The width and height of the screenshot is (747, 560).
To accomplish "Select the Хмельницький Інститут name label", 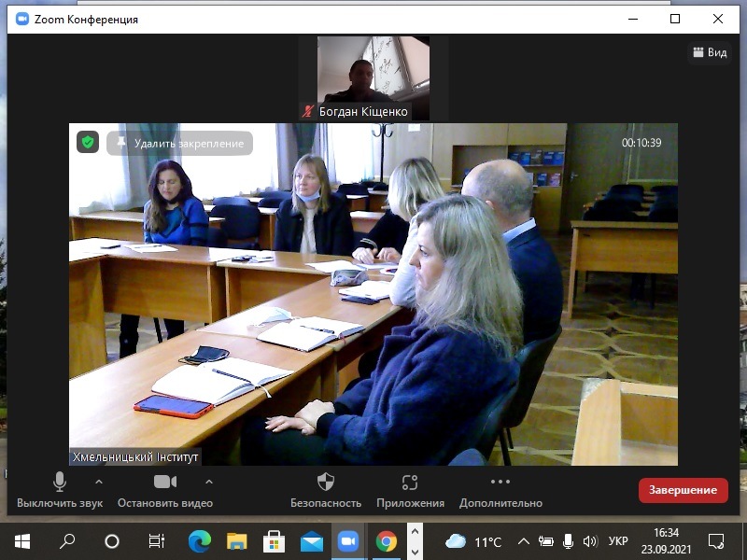I will [x=135, y=457].
